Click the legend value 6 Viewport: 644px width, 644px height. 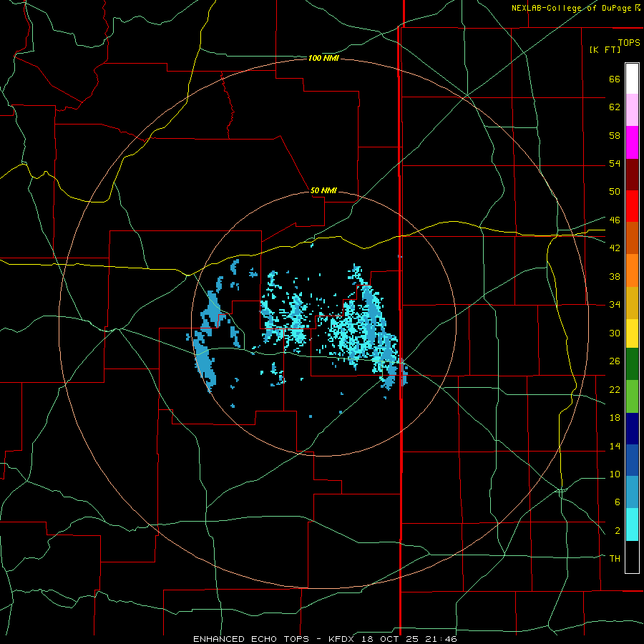pyautogui.click(x=617, y=502)
